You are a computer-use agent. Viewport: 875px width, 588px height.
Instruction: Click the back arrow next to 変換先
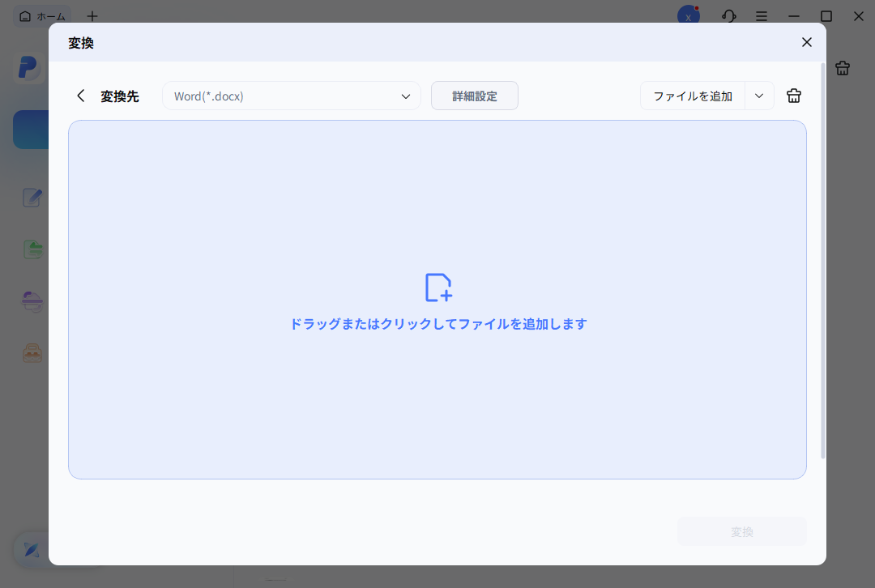[x=80, y=95]
